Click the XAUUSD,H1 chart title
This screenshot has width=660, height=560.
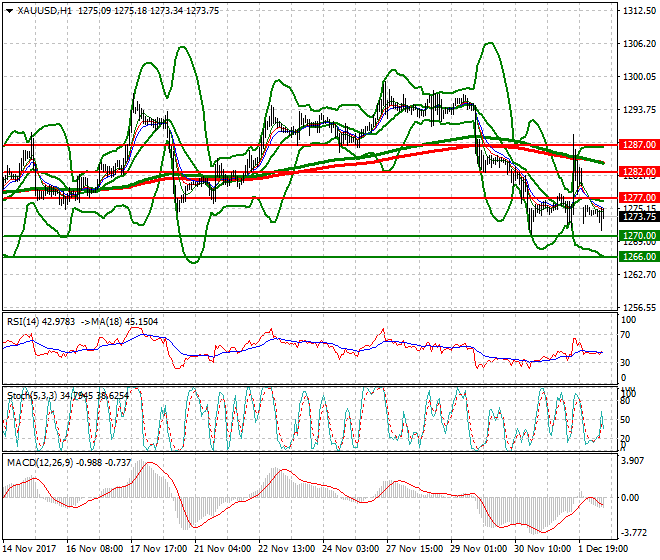[45, 11]
